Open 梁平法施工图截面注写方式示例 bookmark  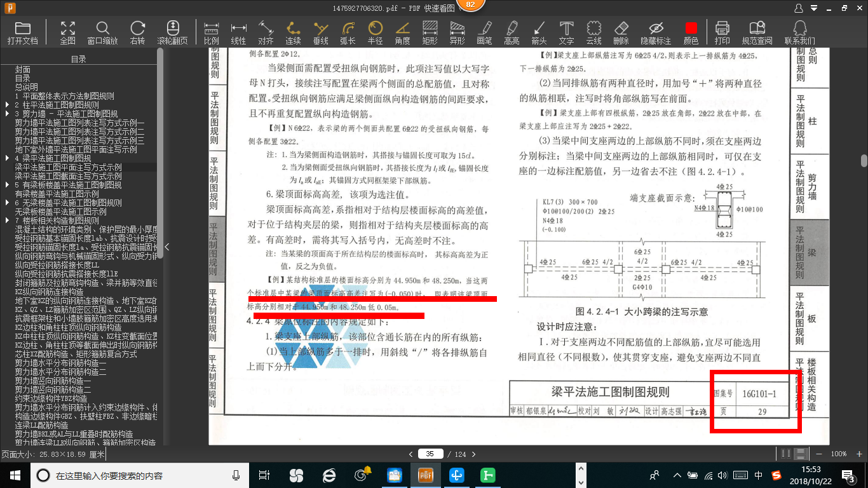(x=69, y=176)
